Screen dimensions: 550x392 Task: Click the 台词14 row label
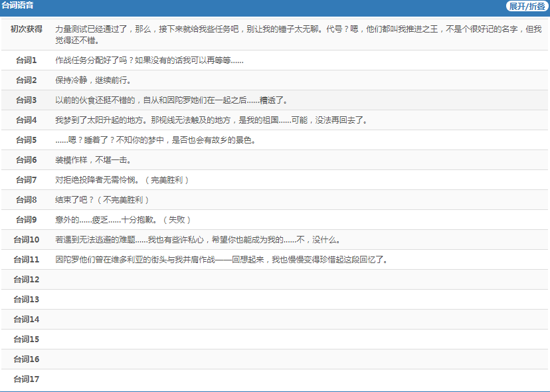27,320
